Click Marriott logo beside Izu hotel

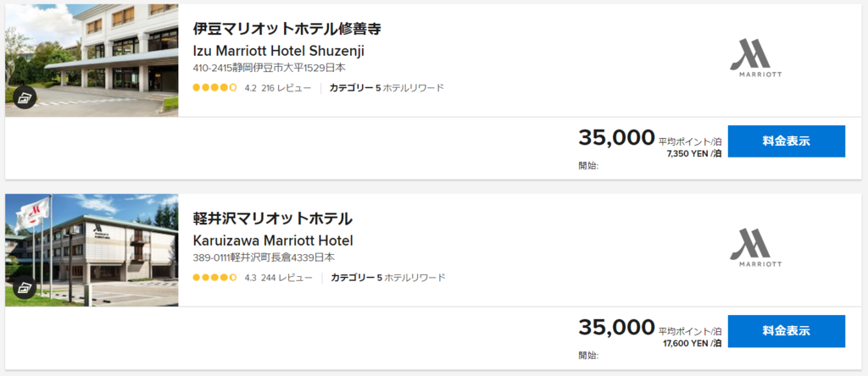point(755,58)
